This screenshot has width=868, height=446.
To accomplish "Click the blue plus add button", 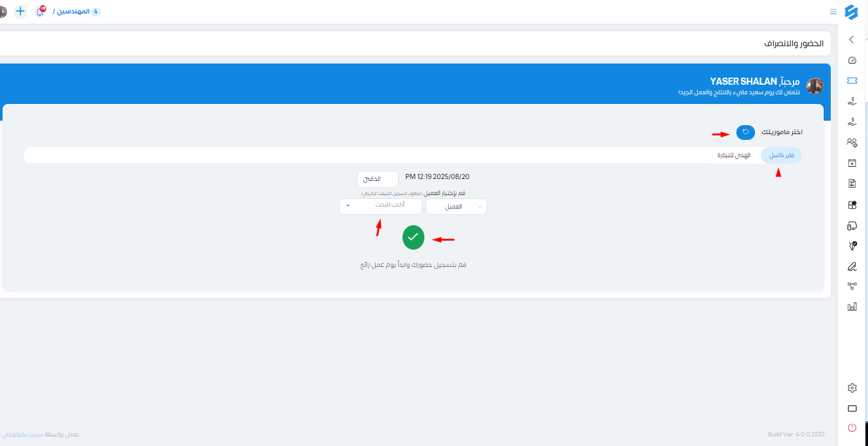I will [21, 12].
